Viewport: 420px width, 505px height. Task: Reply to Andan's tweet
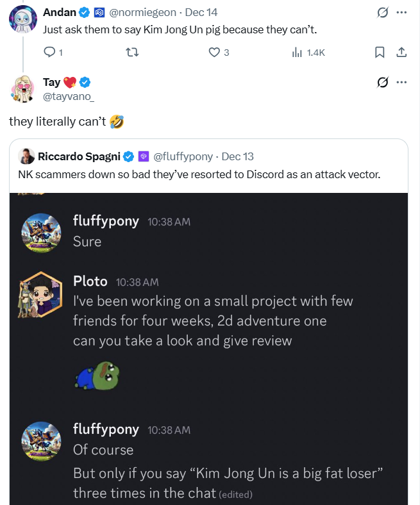[x=49, y=53]
